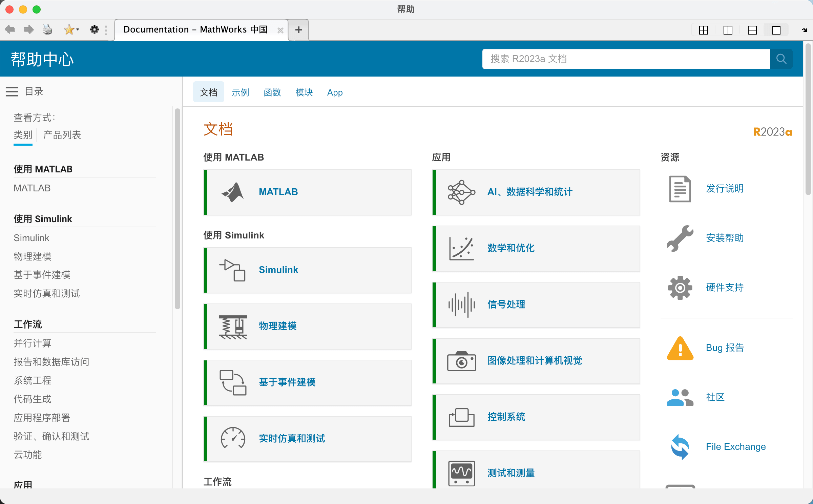Click the dock arrow at toolbar right
Image resolution: width=813 pixels, height=504 pixels.
click(805, 30)
